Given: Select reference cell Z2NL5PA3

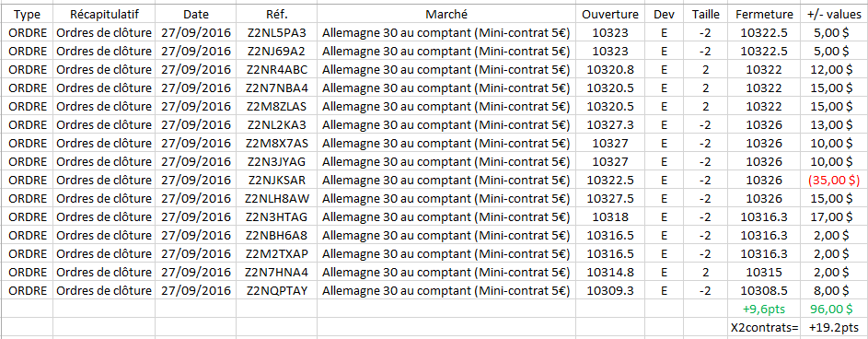Looking at the screenshot, I should [277, 32].
